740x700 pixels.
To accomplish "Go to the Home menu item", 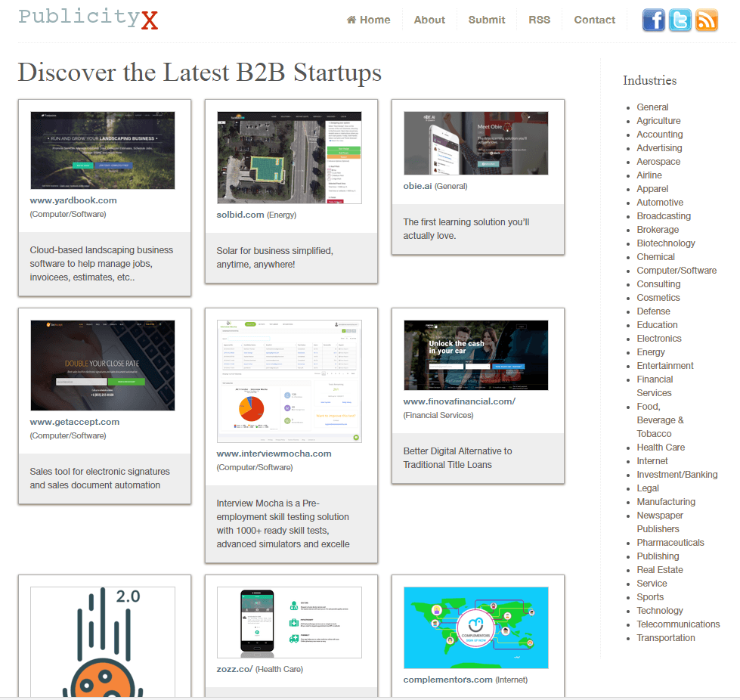I will tap(369, 20).
